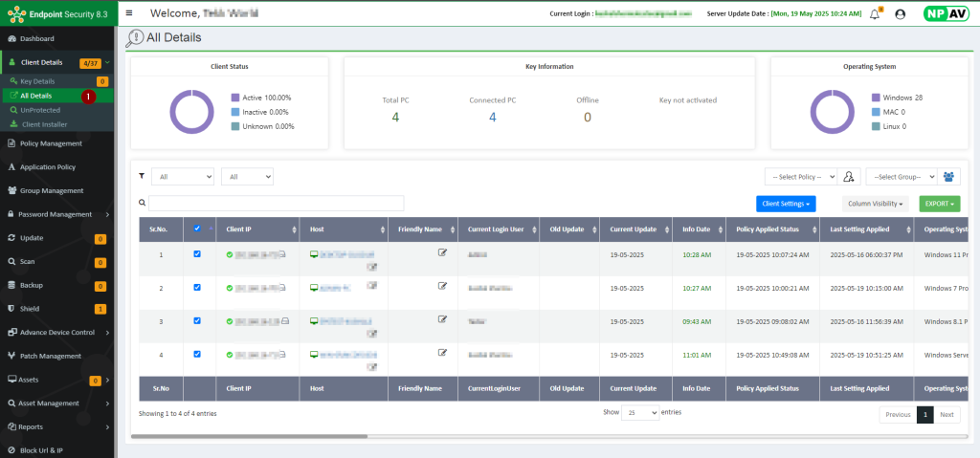Click the table search input field
Image resolution: width=980 pixels, height=458 pixels.
276,203
